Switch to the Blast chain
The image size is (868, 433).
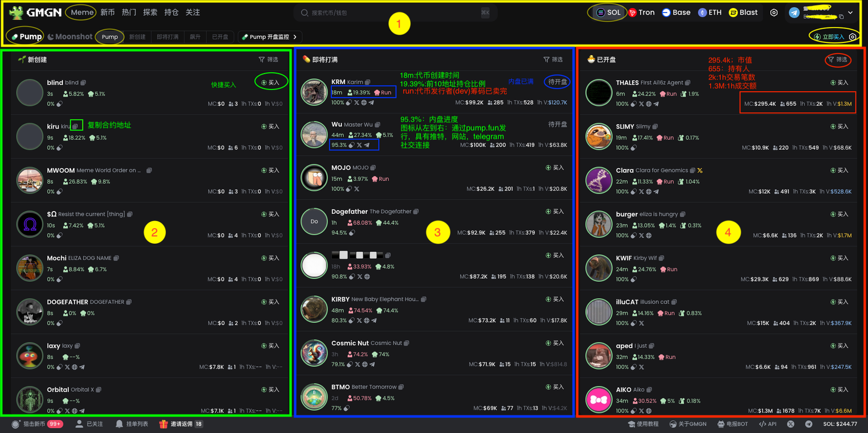click(x=743, y=12)
